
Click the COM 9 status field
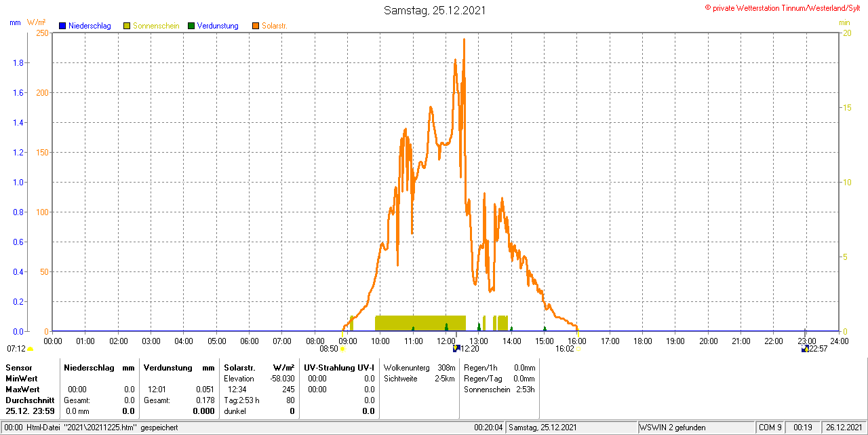tap(770, 428)
